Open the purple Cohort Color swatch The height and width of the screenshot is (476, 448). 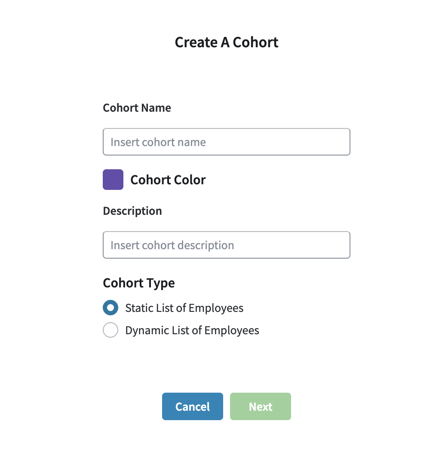point(113,180)
